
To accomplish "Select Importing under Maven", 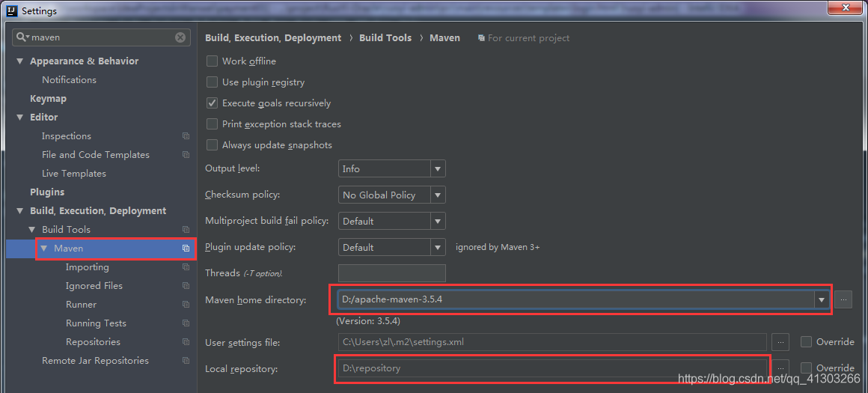I will click(88, 267).
